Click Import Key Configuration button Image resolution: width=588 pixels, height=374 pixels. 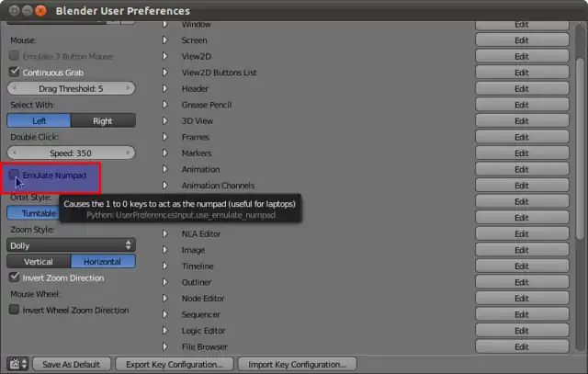pos(297,364)
